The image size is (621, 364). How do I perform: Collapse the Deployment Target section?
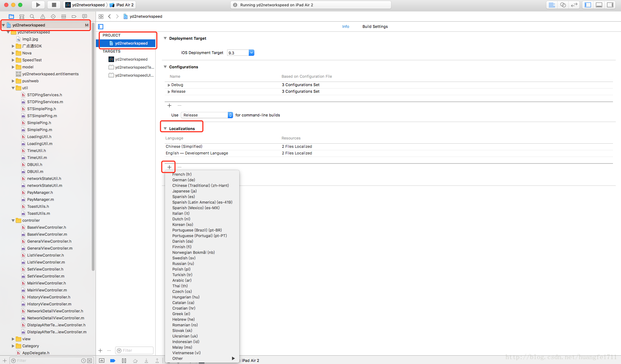point(165,38)
